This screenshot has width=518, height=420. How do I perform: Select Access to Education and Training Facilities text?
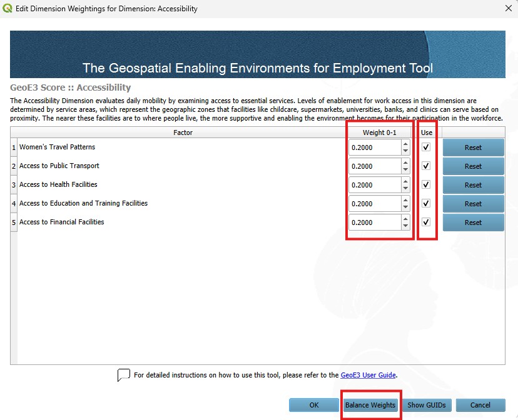[83, 203]
